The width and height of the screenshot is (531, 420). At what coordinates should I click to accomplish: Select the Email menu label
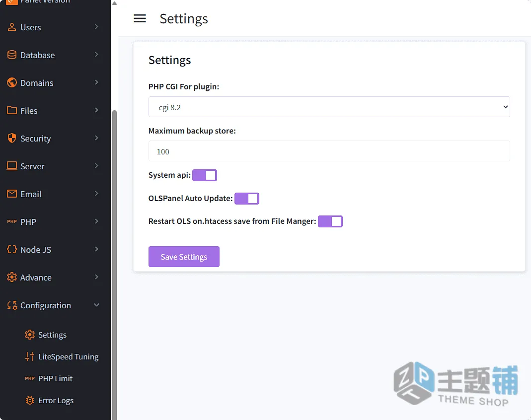coord(31,194)
